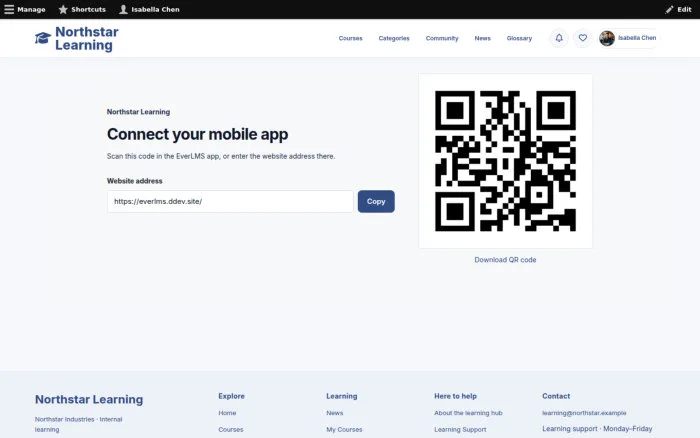Open Shortcuts in the admin toolbar
The width and height of the screenshot is (700, 438).
click(x=82, y=9)
